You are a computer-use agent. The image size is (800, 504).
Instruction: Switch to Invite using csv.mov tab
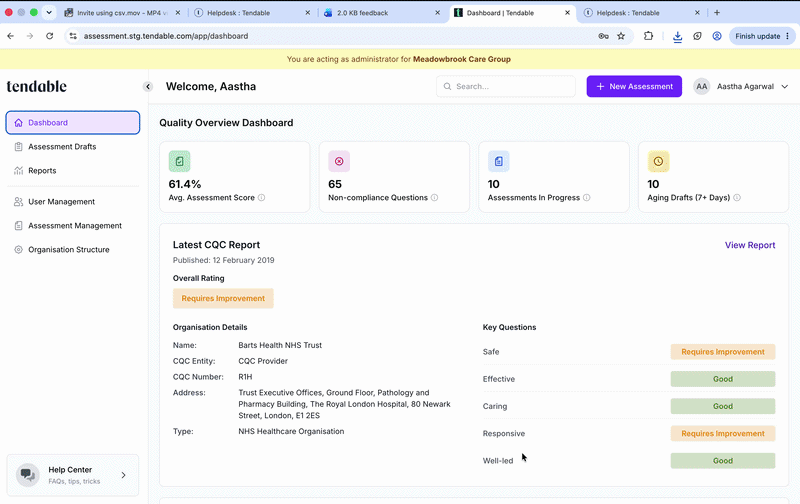click(x=122, y=13)
